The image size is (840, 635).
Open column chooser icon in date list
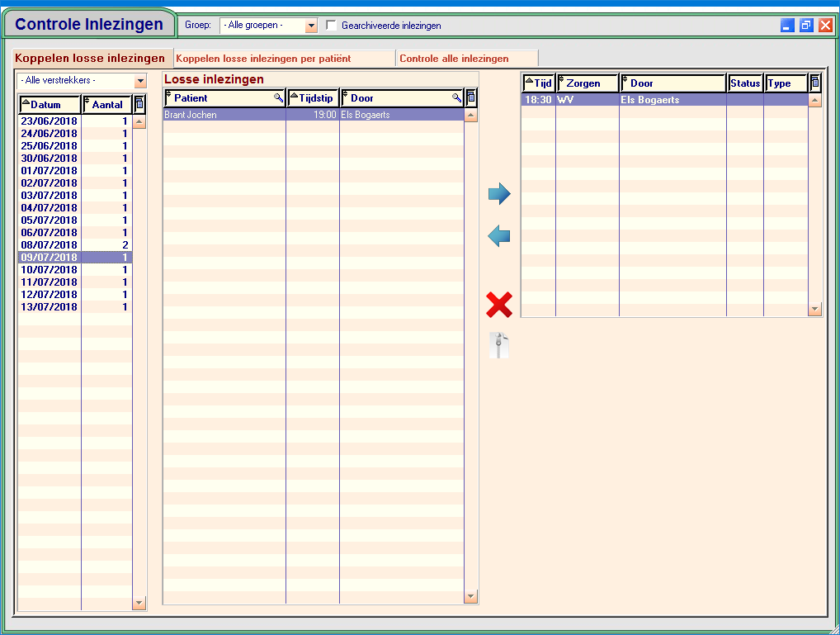tap(139, 105)
